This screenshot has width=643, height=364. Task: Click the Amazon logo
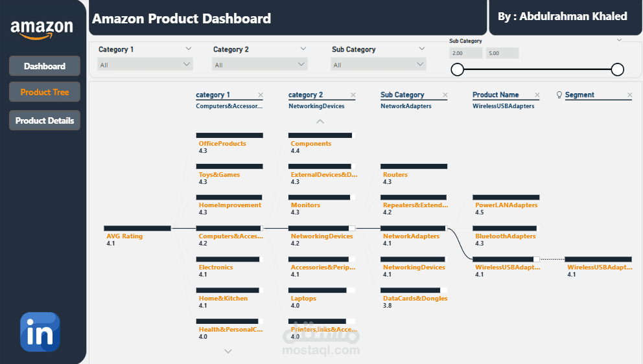click(x=42, y=28)
